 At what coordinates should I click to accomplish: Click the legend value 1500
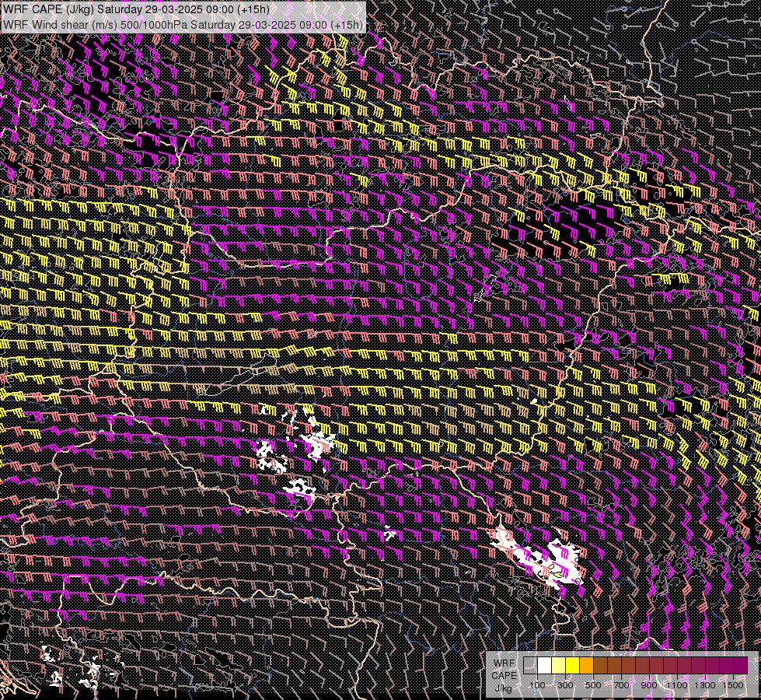click(733, 685)
